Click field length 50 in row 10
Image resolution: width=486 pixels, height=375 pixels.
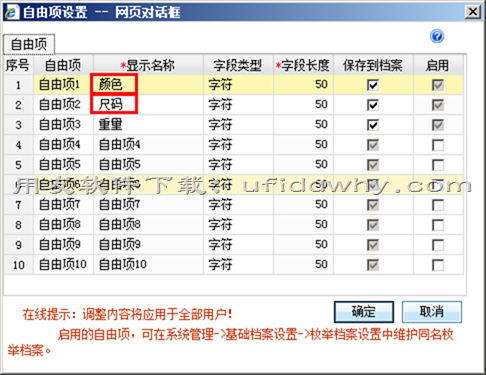pos(303,265)
